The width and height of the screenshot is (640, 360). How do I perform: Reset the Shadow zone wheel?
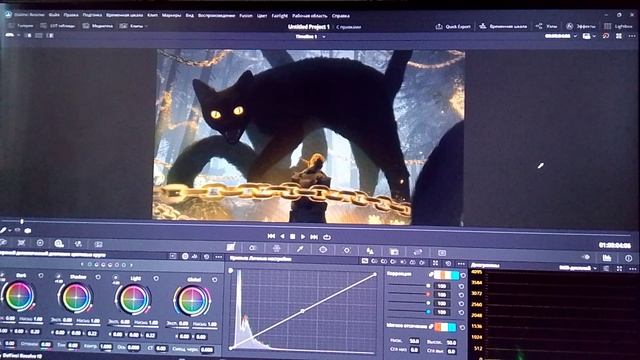(98, 277)
